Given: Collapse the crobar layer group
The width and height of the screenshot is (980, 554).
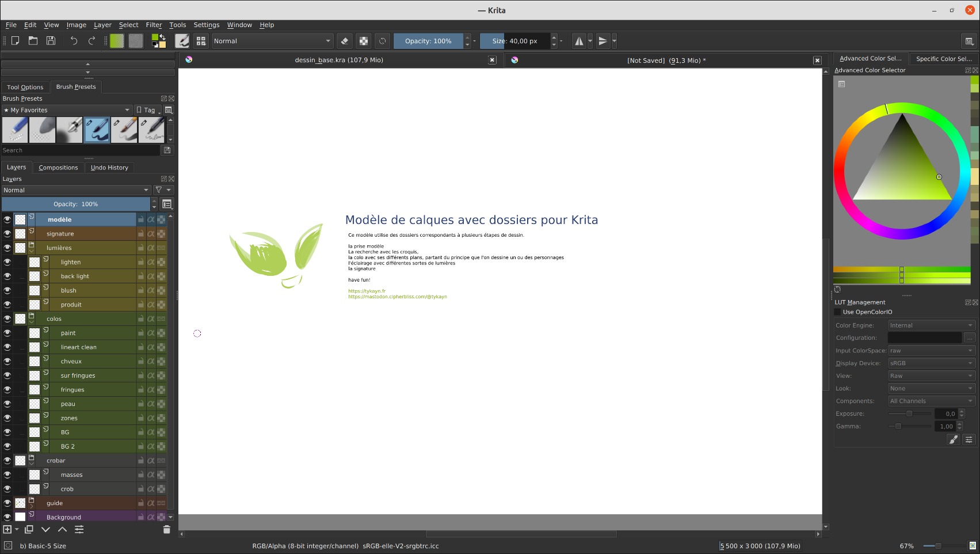Looking at the screenshot, I should pyautogui.click(x=32, y=464).
